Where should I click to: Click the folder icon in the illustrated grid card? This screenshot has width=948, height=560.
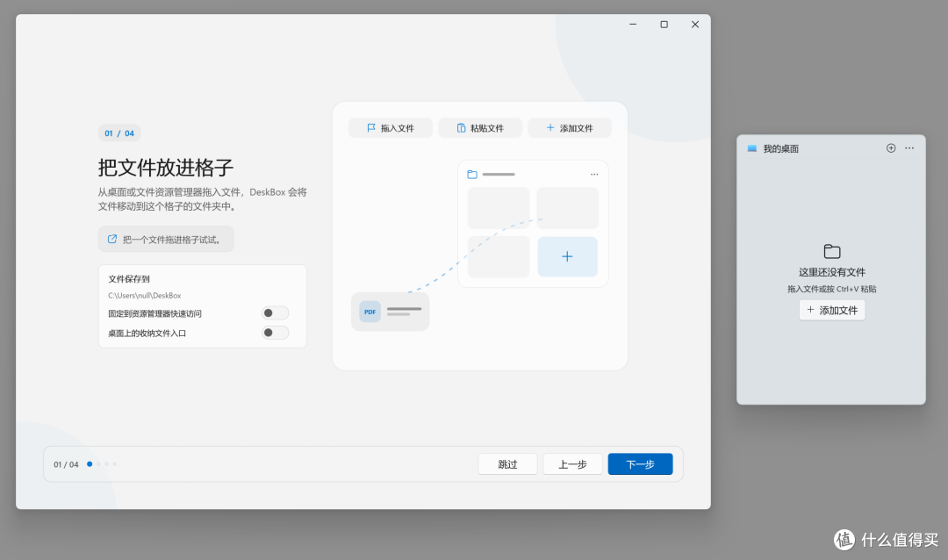coord(472,174)
